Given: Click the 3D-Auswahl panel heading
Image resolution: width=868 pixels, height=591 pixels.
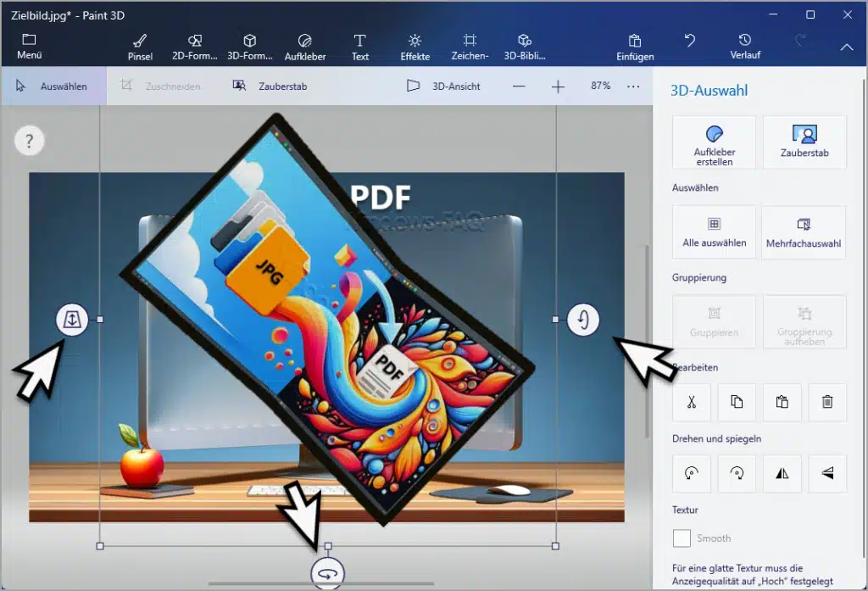Looking at the screenshot, I should click(709, 91).
